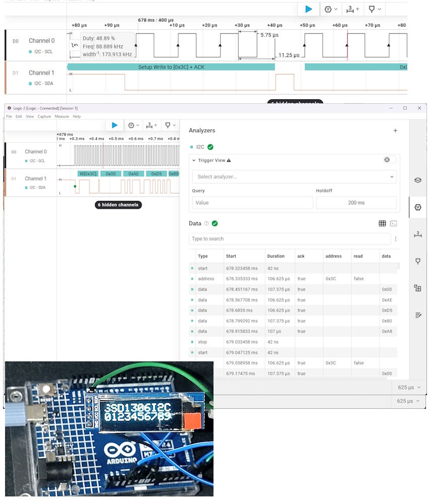This screenshot has width=428, height=504.
Task: Add a new analyzer with the plus icon
Action: coord(395,131)
